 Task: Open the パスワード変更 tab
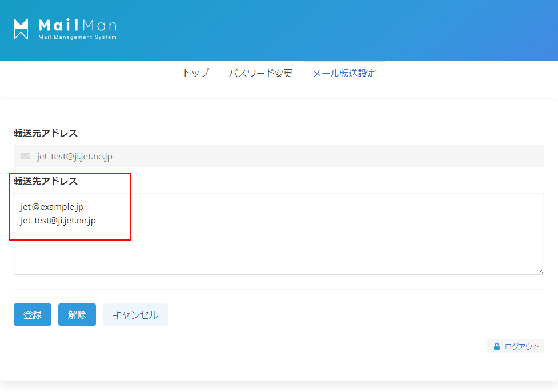(x=260, y=73)
